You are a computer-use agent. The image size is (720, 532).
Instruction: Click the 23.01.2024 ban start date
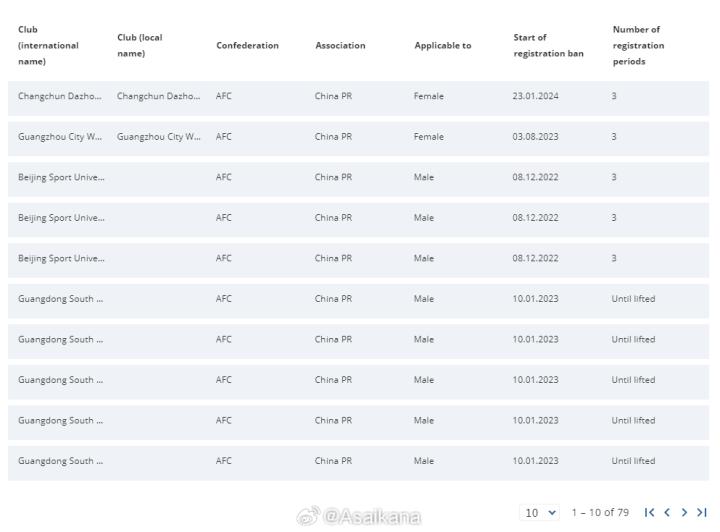[536, 96]
